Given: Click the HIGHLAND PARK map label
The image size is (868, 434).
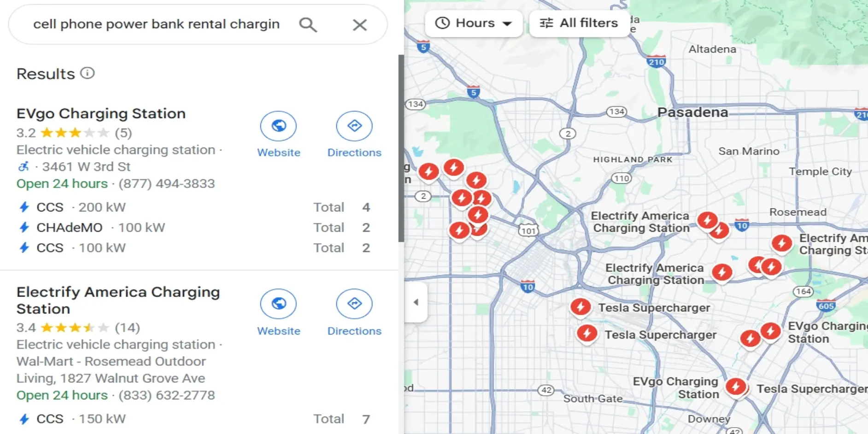Looking at the screenshot, I should pos(633,159).
